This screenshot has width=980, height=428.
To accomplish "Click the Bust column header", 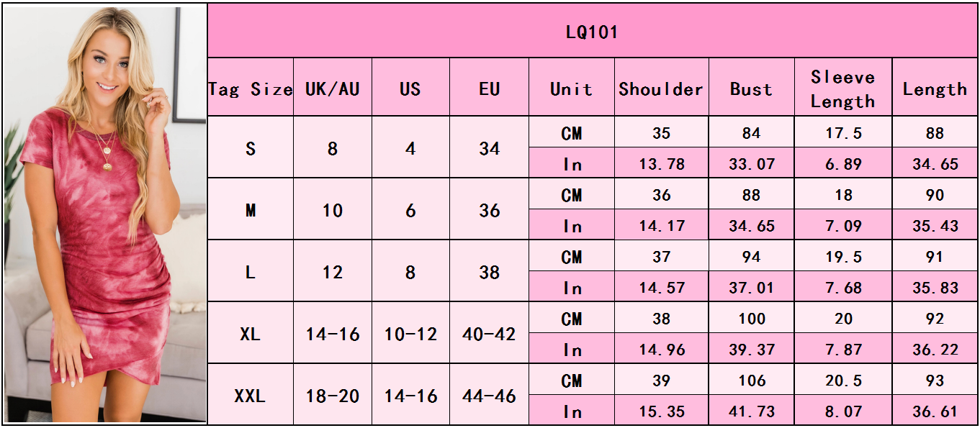I will click(x=751, y=89).
